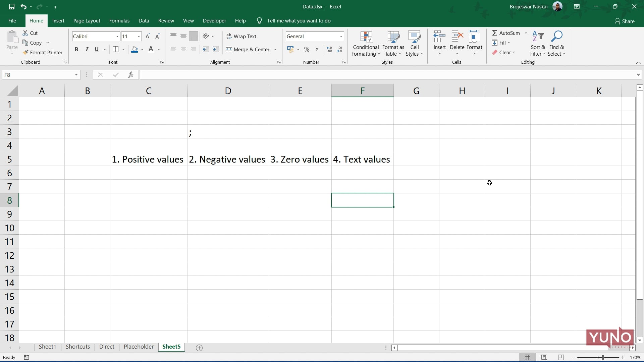Click the Copy button

point(32,43)
